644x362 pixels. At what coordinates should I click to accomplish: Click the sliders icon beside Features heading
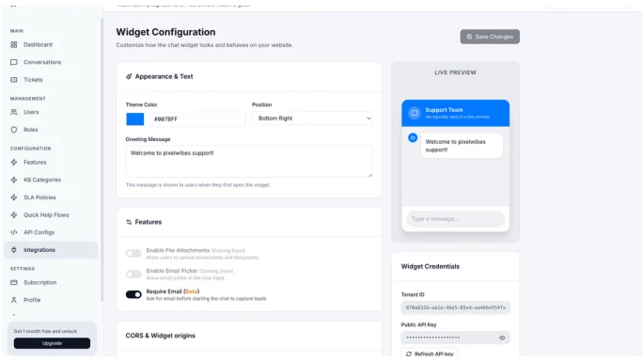pos(129,222)
